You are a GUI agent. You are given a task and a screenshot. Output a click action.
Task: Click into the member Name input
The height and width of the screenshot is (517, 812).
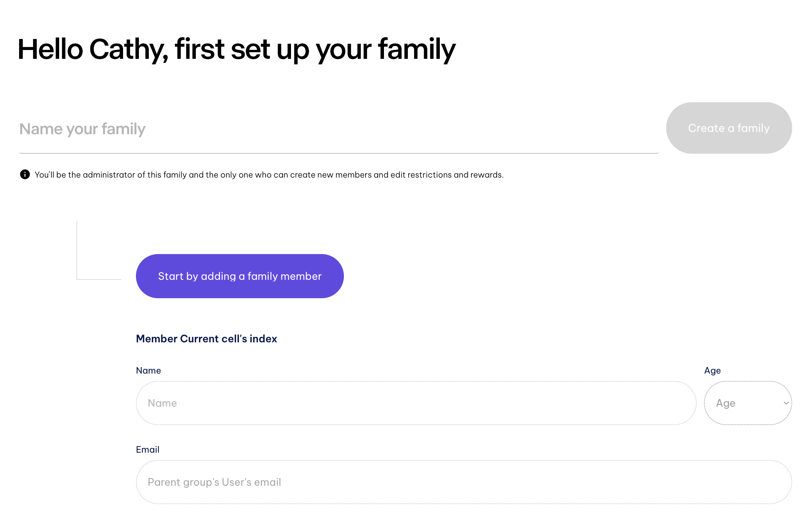(416, 403)
